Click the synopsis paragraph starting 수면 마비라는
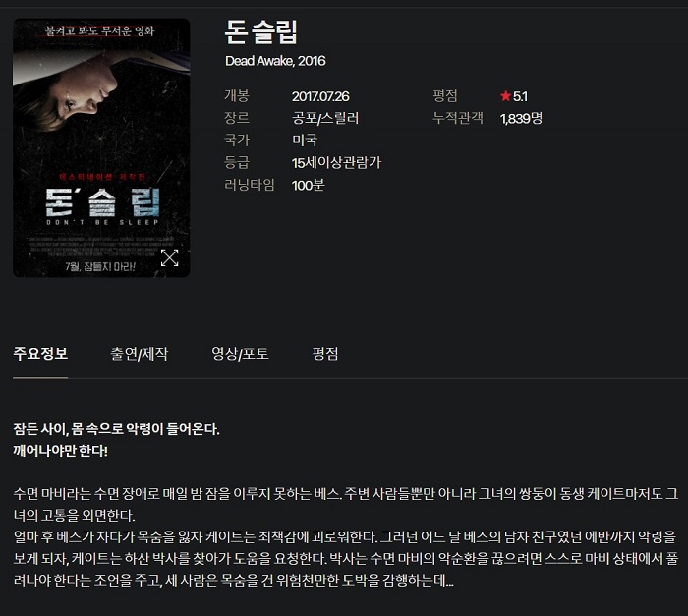This screenshot has height=616, width=688. tap(346, 537)
